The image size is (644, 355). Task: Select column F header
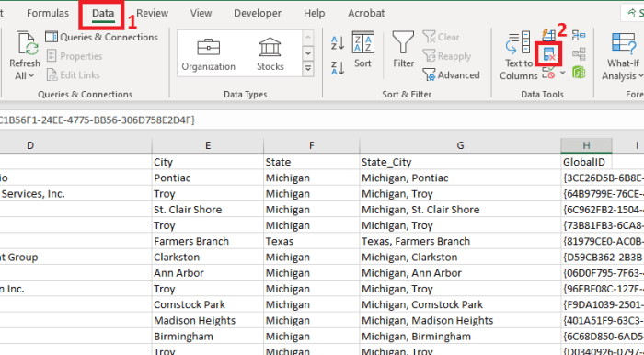pyautogui.click(x=311, y=145)
